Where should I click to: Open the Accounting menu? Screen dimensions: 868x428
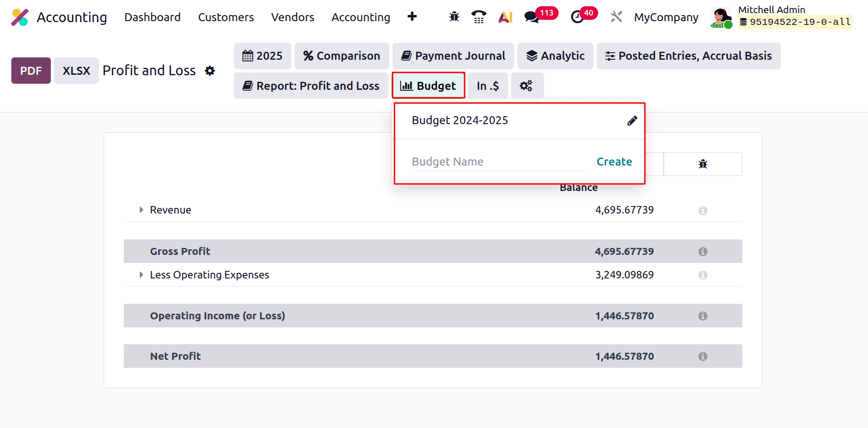pyautogui.click(x=361, y=17)
